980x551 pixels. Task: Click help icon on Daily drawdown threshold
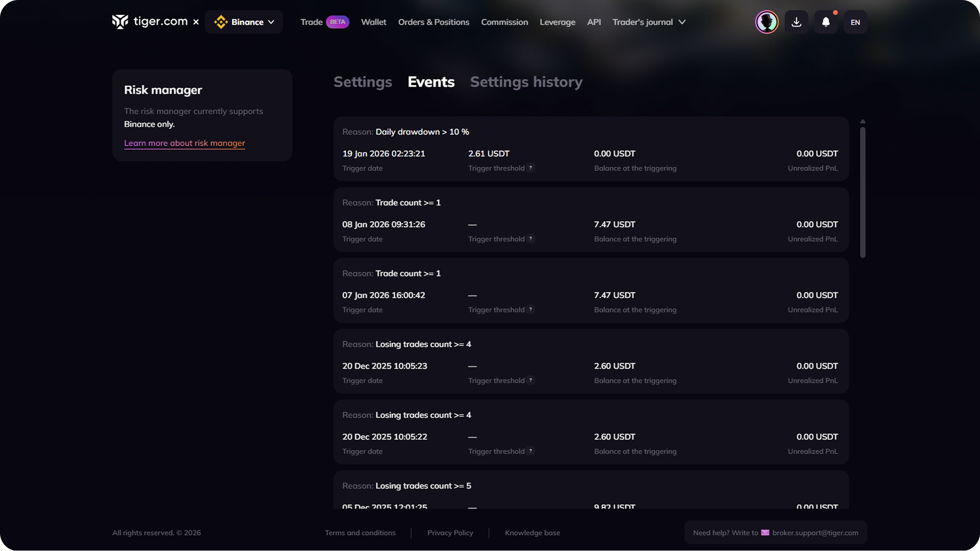(530, 168)
